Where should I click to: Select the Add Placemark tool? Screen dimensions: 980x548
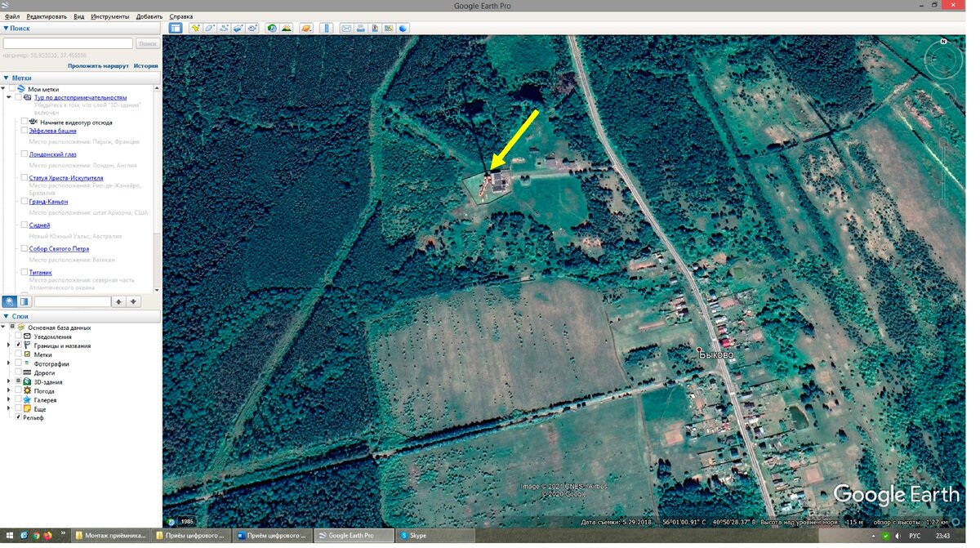195,28
